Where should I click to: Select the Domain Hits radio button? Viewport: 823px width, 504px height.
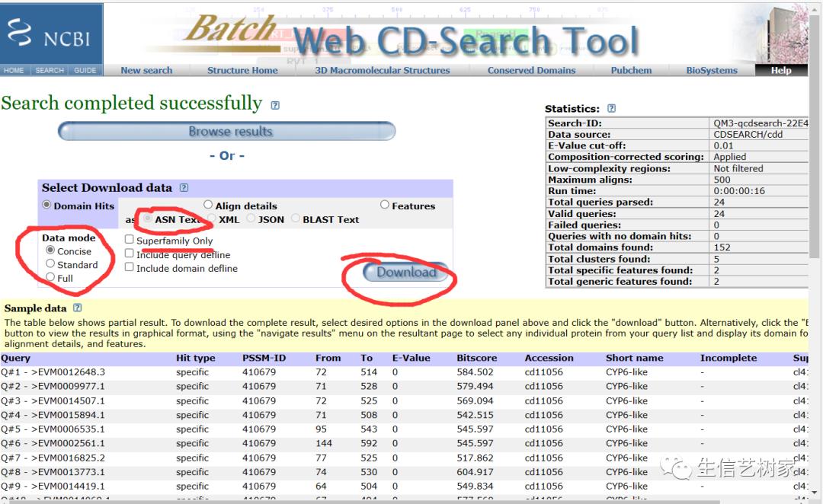[x=46, y=205]
